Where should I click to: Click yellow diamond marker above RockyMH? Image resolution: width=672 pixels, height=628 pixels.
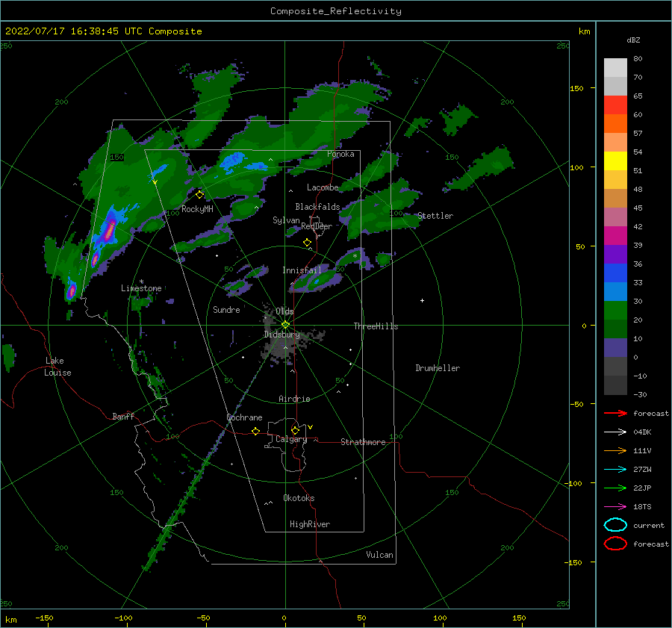pos(199,195)
